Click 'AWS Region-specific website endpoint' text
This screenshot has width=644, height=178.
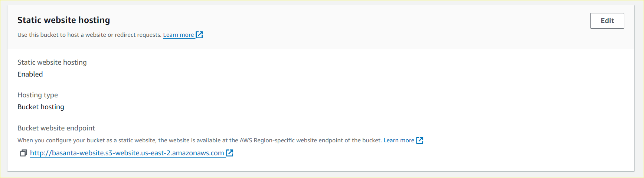pyautogui.click(x=292, y=140)
